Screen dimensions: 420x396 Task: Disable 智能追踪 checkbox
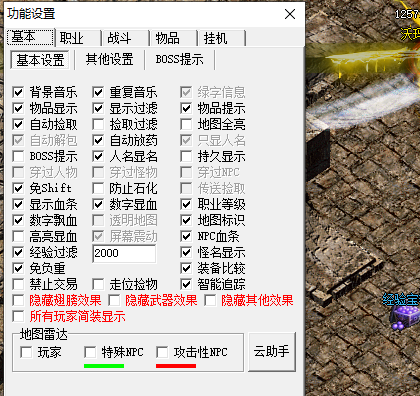[x=186, y=284]
